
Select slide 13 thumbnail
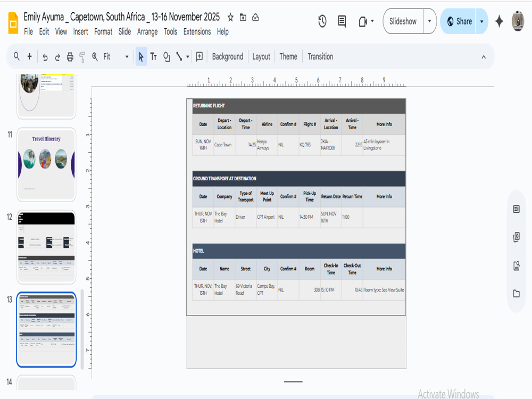coord(46,329)
